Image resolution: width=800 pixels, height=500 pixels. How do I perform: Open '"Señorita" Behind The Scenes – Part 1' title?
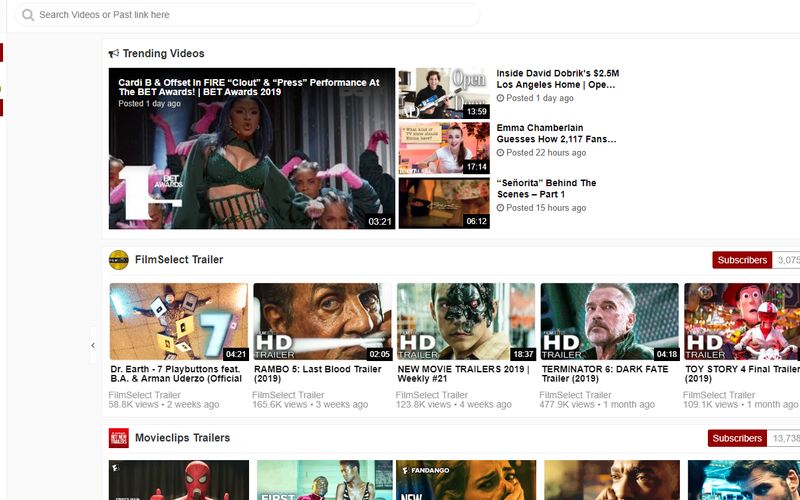(x=546, y=189)
